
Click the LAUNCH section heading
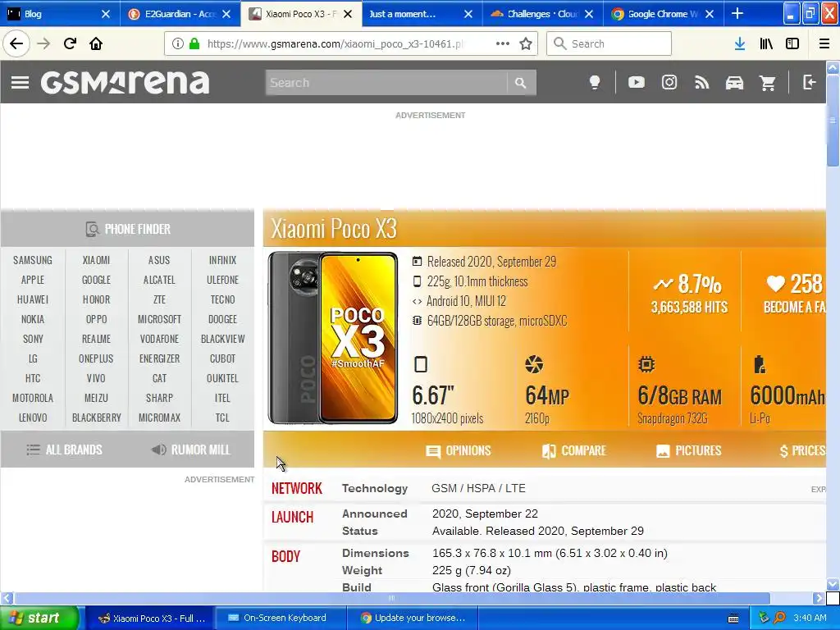(292, 518)
